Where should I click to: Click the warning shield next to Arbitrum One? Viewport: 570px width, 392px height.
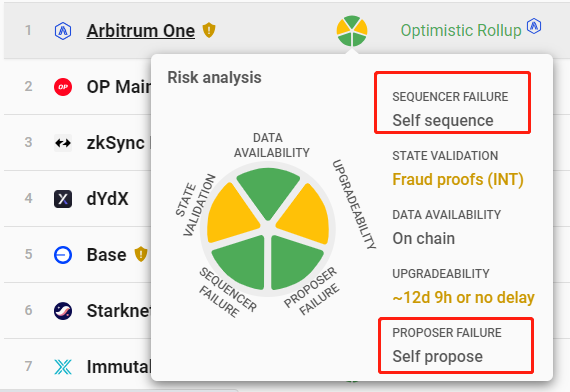point(209,30)
